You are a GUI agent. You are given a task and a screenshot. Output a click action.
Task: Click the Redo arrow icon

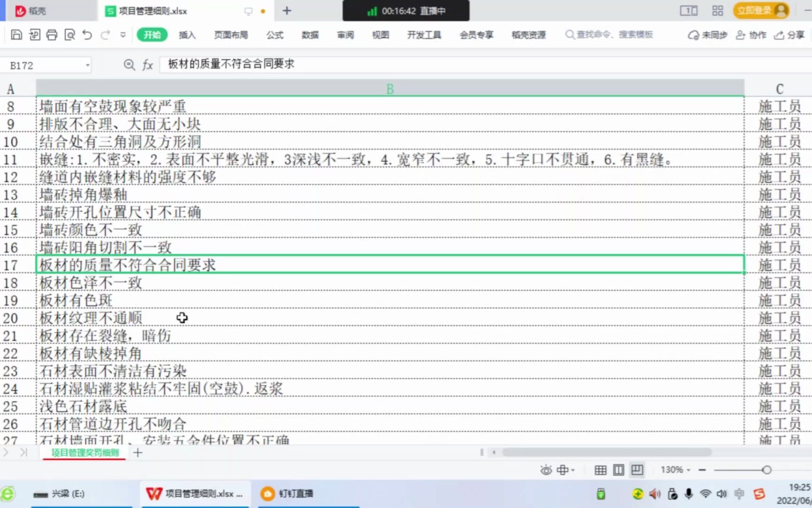tap(105, 34)
